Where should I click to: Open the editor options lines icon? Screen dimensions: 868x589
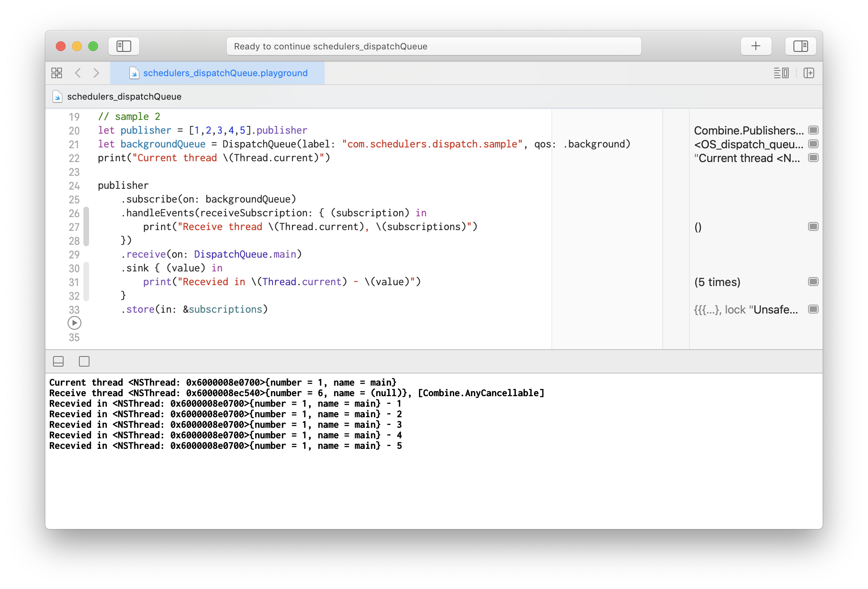781,73
